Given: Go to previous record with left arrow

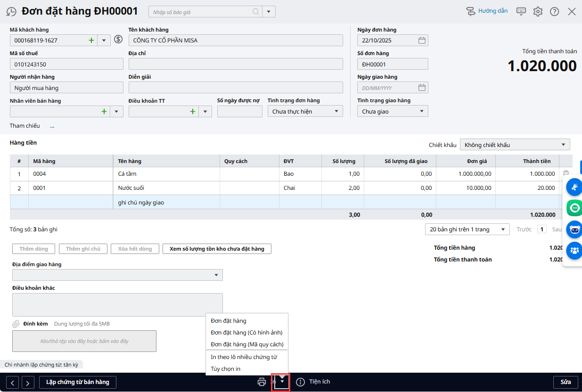Looking at the screenshot, I should coord(13,383).
